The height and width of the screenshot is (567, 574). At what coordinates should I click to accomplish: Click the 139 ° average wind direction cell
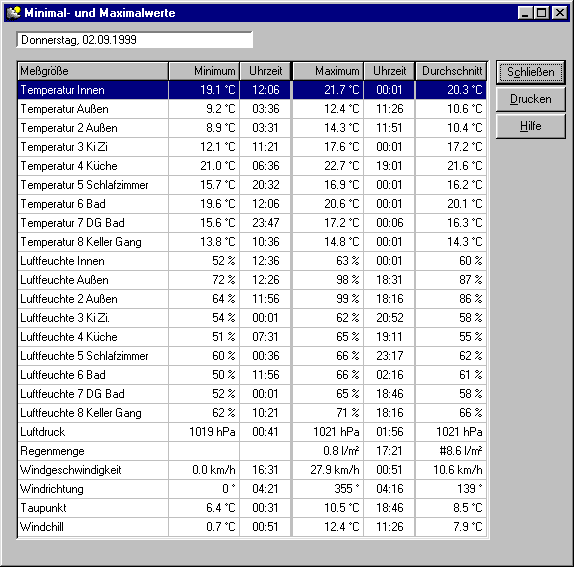click(451, 490)
